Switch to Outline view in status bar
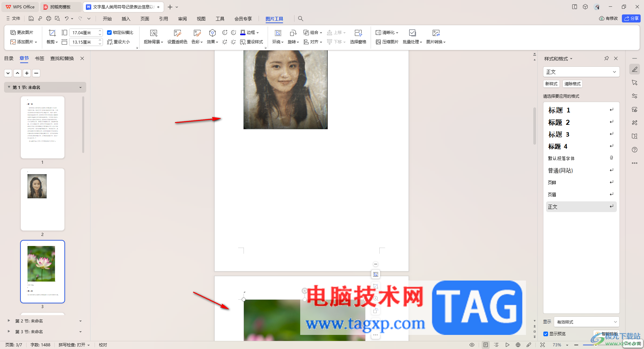 [x=496, y=345]
